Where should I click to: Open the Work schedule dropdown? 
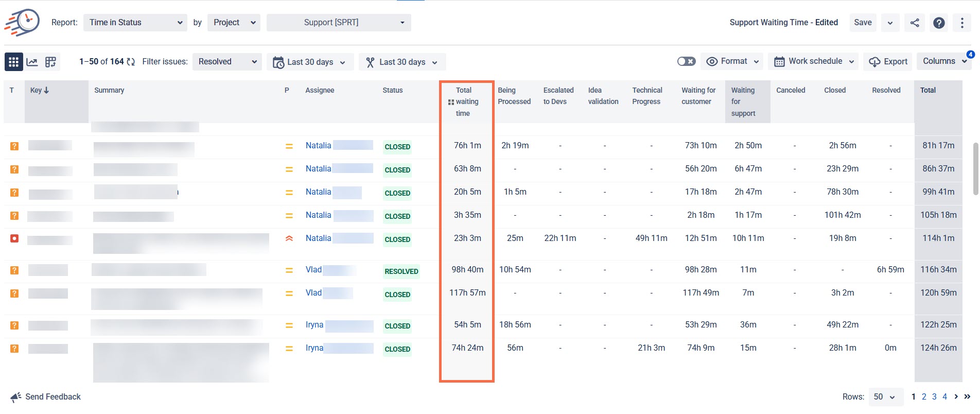click(x=814, y=61)
